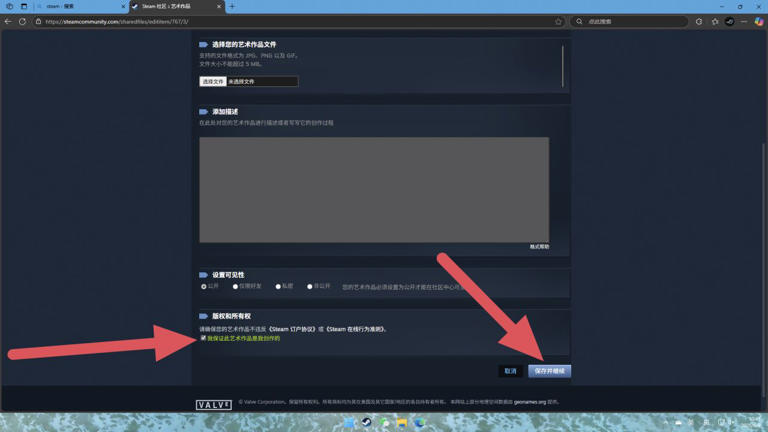Open the Windows Start button in taskbar

pos(349,422)
